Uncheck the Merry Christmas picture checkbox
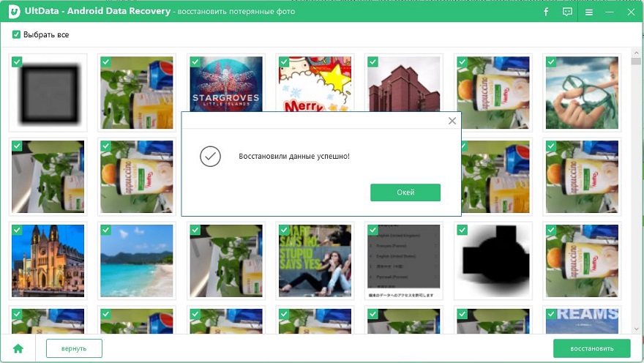The height and width of the screenshot is (363, 644). (x=284, y=62)
